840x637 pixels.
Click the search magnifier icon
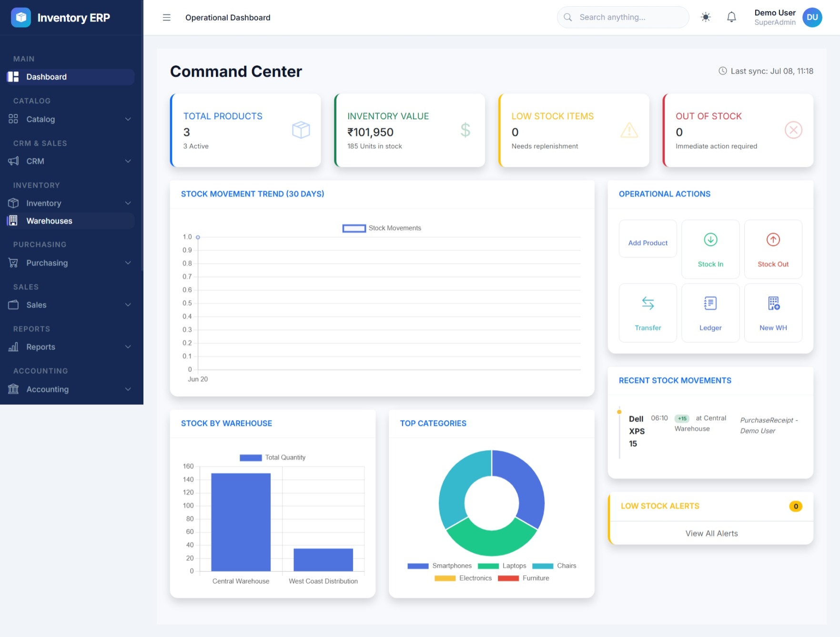(x=567, y=17)
